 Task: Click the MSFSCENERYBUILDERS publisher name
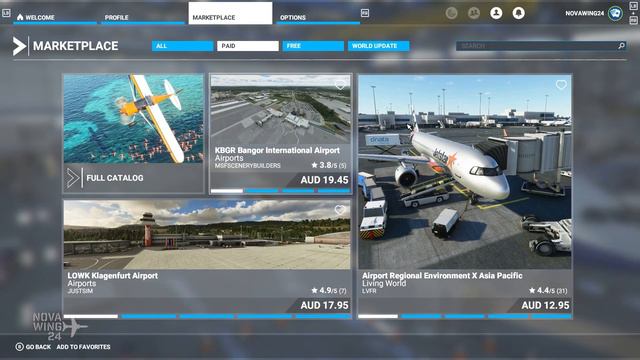click(248, 166)
